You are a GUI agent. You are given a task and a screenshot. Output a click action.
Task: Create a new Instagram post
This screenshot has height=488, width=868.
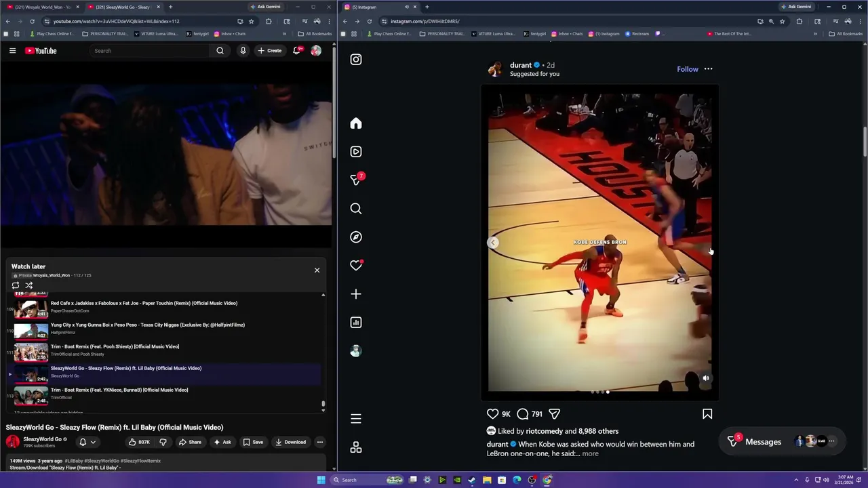click(356, 294)
